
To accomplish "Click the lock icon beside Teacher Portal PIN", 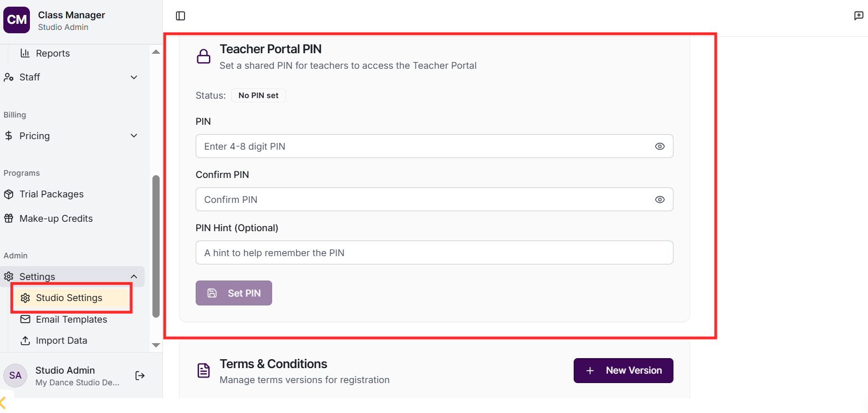I will (204, 57).
